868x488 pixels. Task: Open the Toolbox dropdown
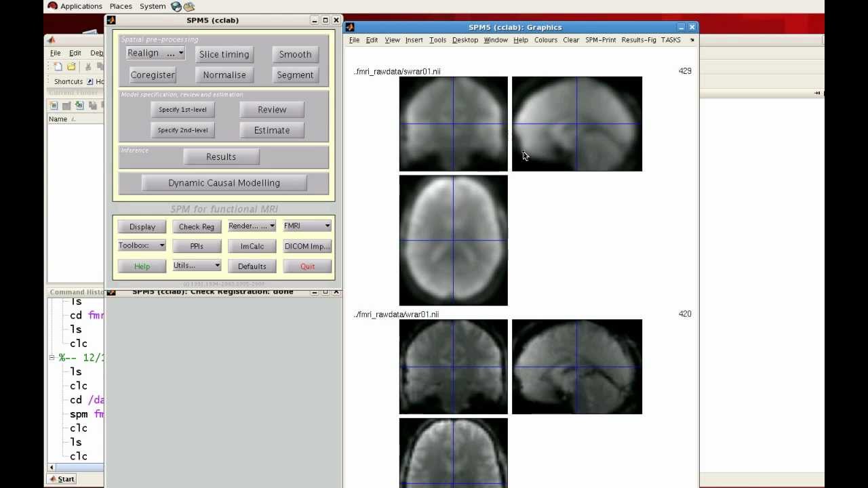point(142,245)
